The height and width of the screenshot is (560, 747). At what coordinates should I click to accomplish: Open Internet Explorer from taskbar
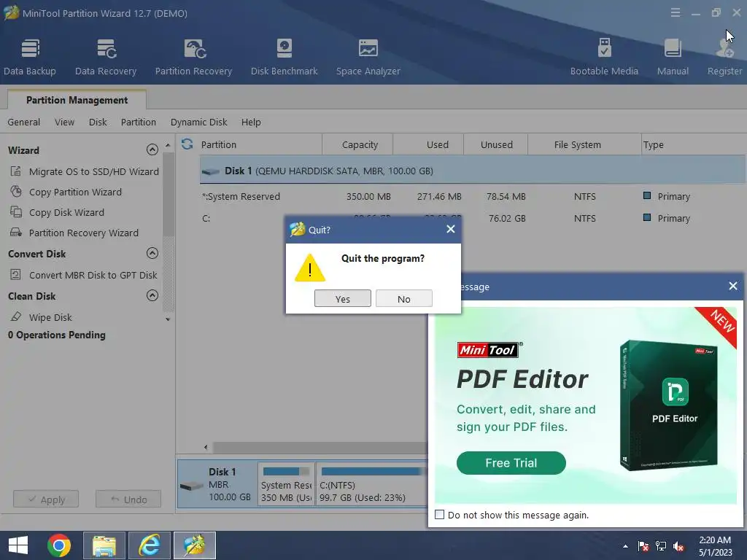[x=149, y=545]
